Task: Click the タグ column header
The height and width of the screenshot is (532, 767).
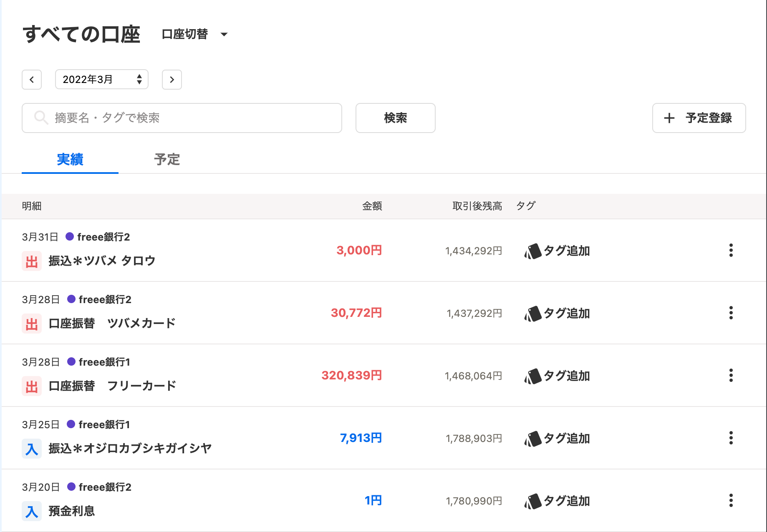Action: tap(526, 206)
